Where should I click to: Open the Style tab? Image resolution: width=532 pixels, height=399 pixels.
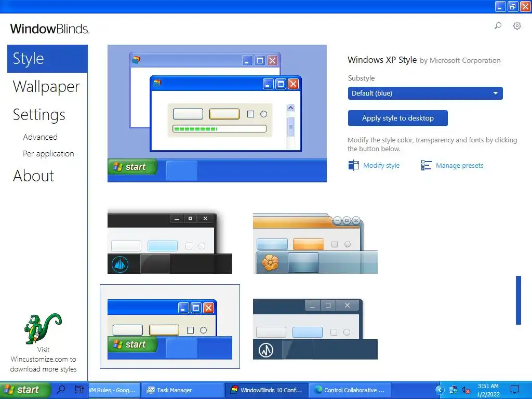(x=47, y=59)
